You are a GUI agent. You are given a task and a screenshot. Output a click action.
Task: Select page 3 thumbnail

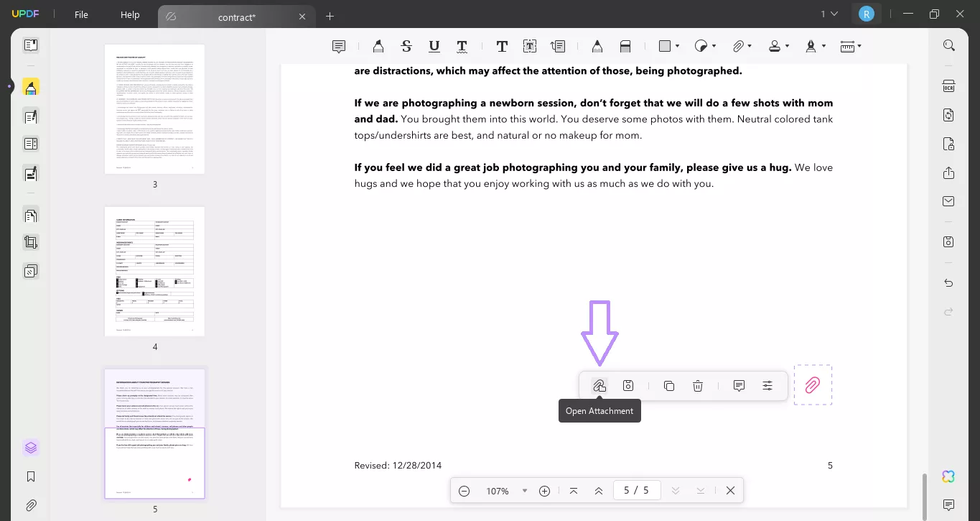point(154,109)
